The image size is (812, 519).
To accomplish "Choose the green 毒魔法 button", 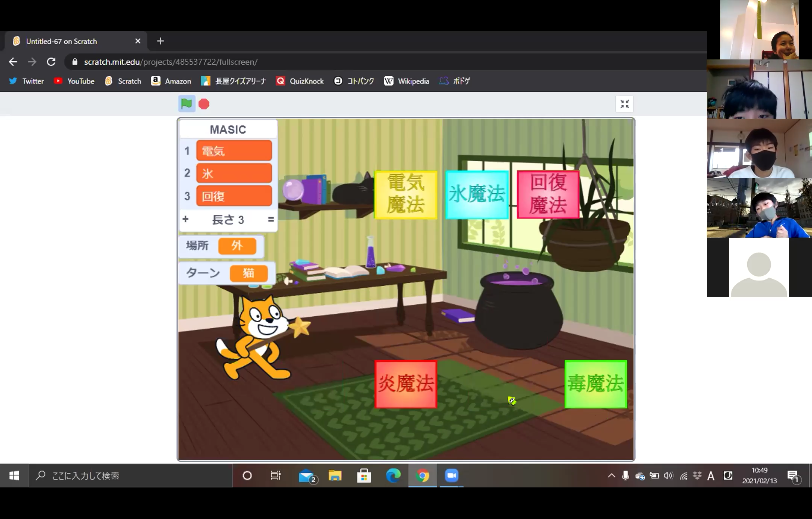I will pyautogui.click(x=595, y=384).
